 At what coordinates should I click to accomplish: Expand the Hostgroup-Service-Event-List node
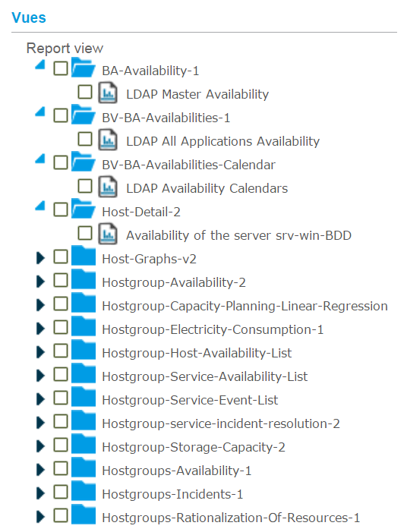pyautogui.click(x=40, y=399)
